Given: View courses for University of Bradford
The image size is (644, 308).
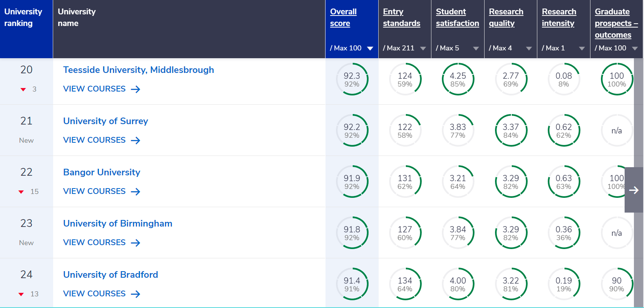Looking at the screenshot, I should [x=102, y=294].
